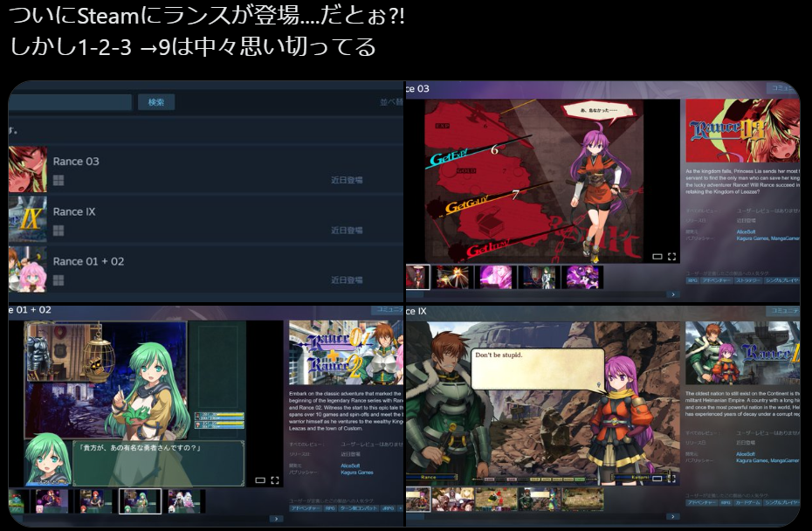Click theater mode icon on Rance 03 screenshot
812x531 pixels.
(657, 257)
